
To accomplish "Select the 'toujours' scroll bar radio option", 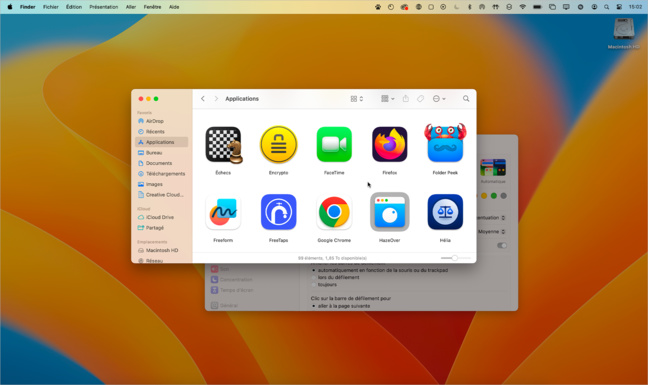I will 314,285.
